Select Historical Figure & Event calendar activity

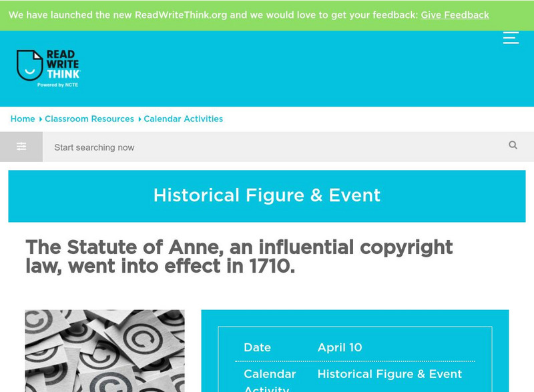(390, 374)
